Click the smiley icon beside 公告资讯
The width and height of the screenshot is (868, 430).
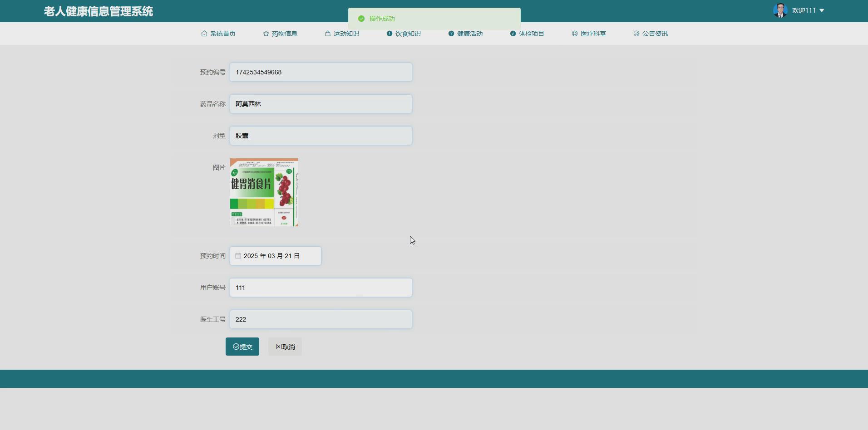tap(636, 34)
